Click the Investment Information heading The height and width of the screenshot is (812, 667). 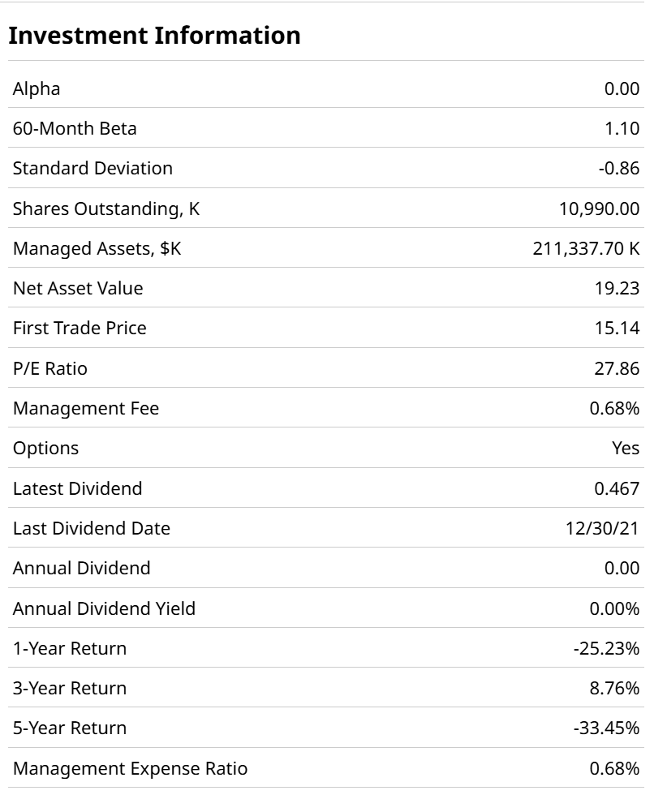[154, 36]
